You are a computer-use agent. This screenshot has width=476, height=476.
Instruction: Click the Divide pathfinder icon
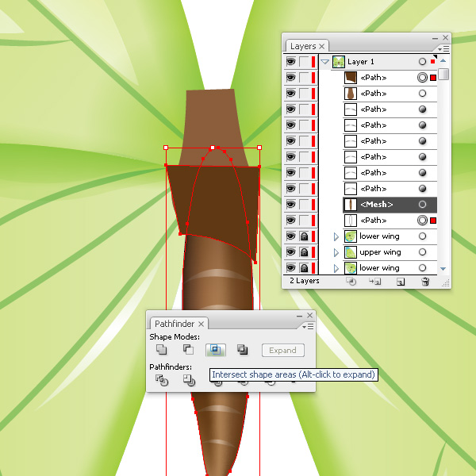pos(162,380)
